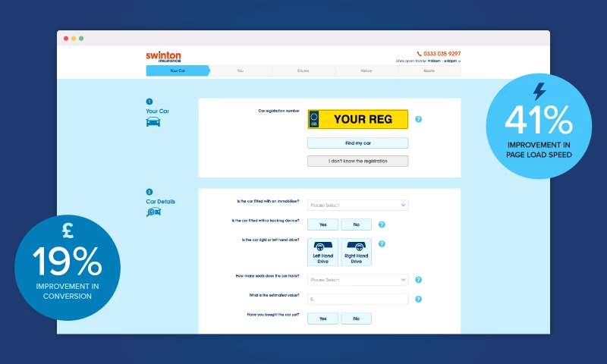Choose No for have you bought the car
607x364 pixels.
356,318
